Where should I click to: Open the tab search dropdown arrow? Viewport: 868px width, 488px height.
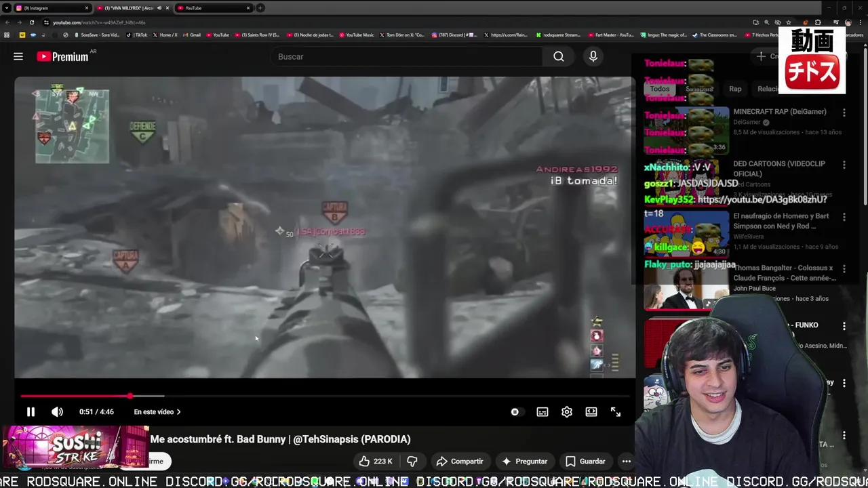(6, 8)
